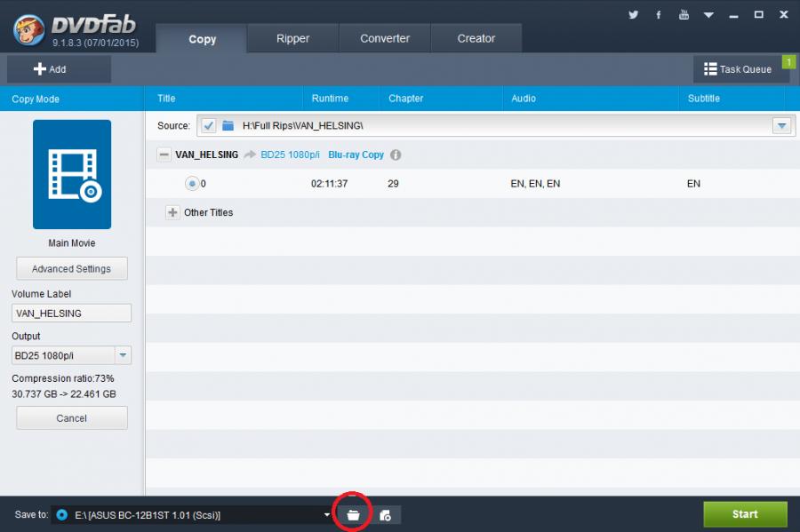This screenshot has height=532, width=800.
Task: Click the Volume Label input field
Action: coord(71,313)
